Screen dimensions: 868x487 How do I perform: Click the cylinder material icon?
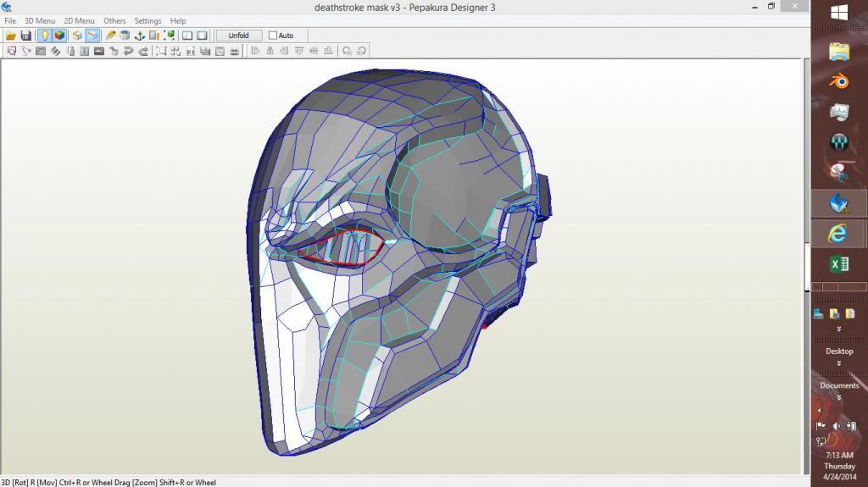[125, 36]
